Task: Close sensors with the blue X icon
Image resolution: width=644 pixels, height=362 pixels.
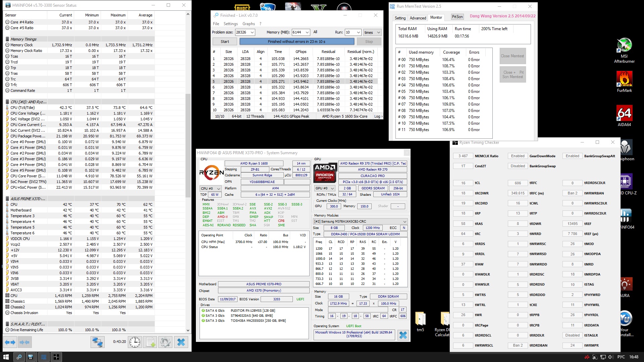Action: coord(181,342)
